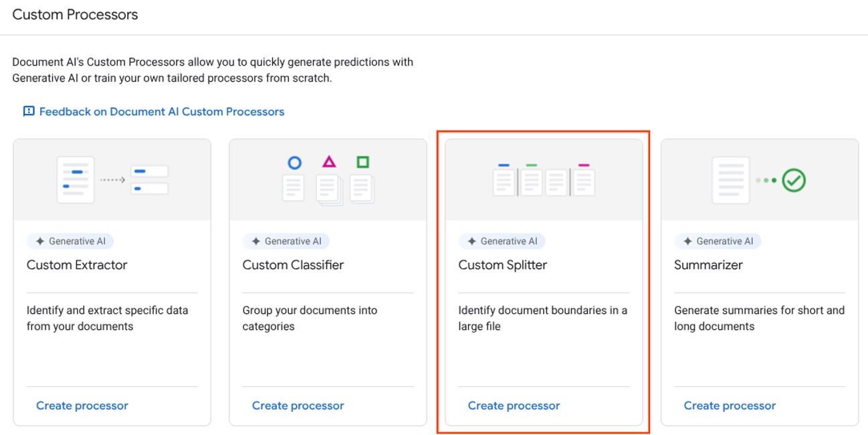Create processor for Custom Classifier

tap(298, 406)
